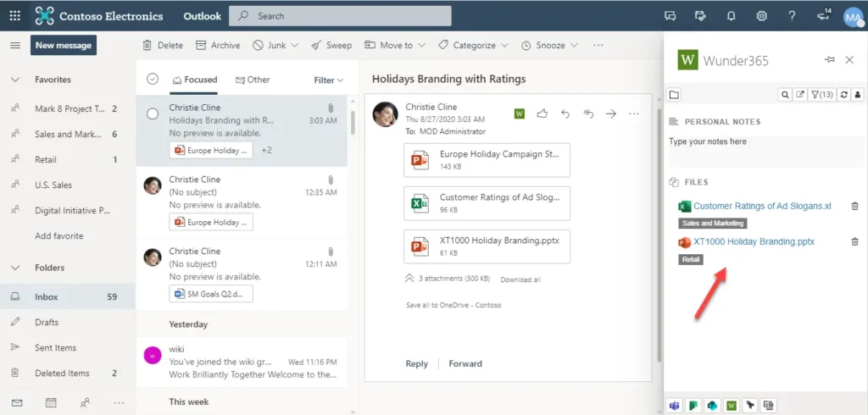
Task: Switch to the Other inbox tab
Action: click(x=253, y=80)
